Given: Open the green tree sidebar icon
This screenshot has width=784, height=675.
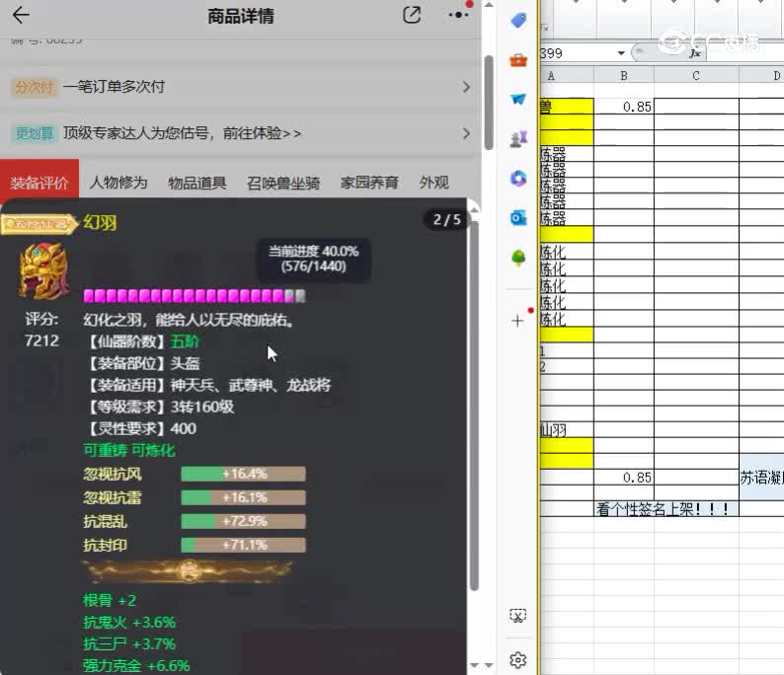Looking at the screenshot, I should (518, 258).
